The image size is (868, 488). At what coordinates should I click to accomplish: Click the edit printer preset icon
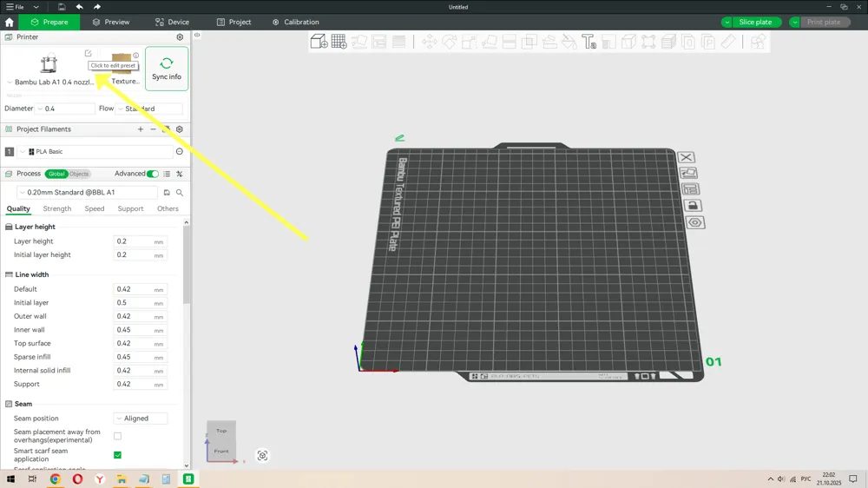88,53
